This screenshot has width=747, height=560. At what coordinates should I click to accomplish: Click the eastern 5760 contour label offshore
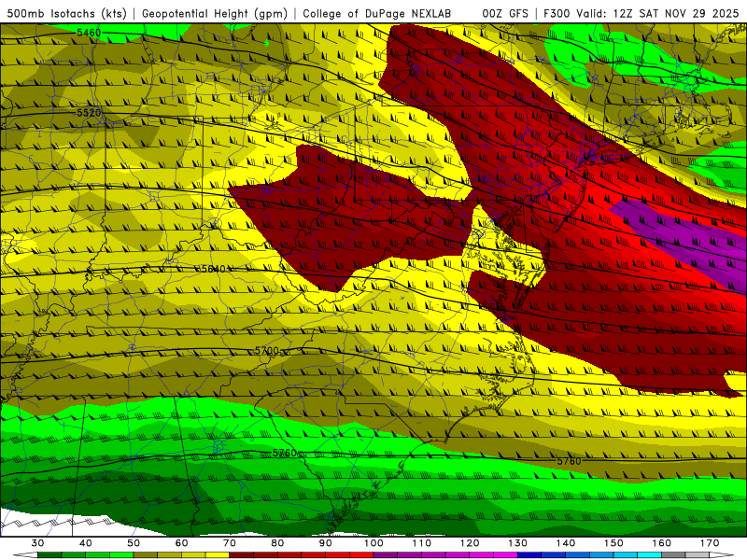coord(569,461)
